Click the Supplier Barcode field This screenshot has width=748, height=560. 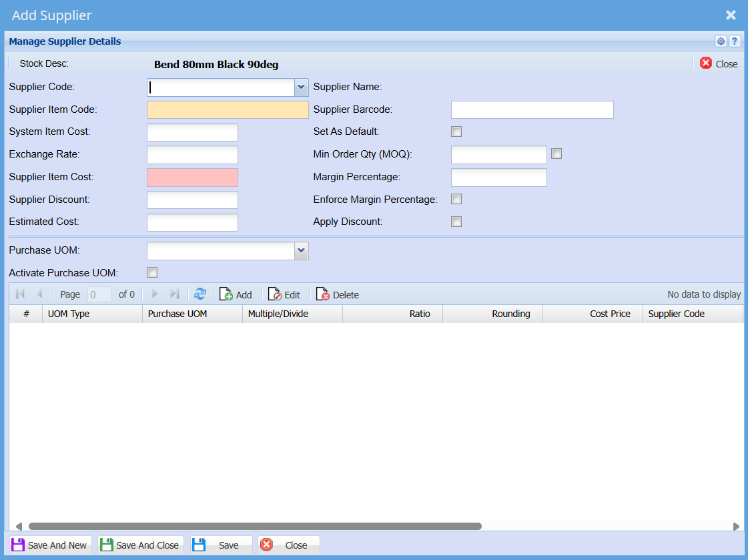(532, 109)
